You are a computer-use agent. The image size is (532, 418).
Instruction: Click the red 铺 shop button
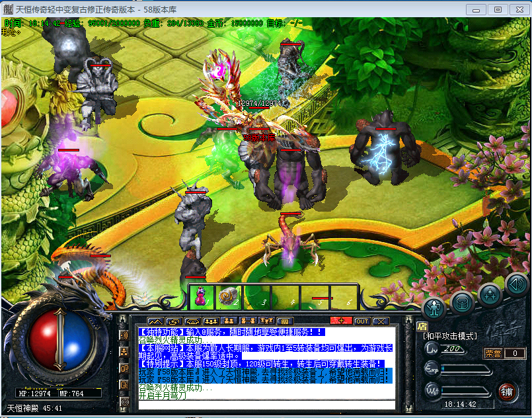507,391
